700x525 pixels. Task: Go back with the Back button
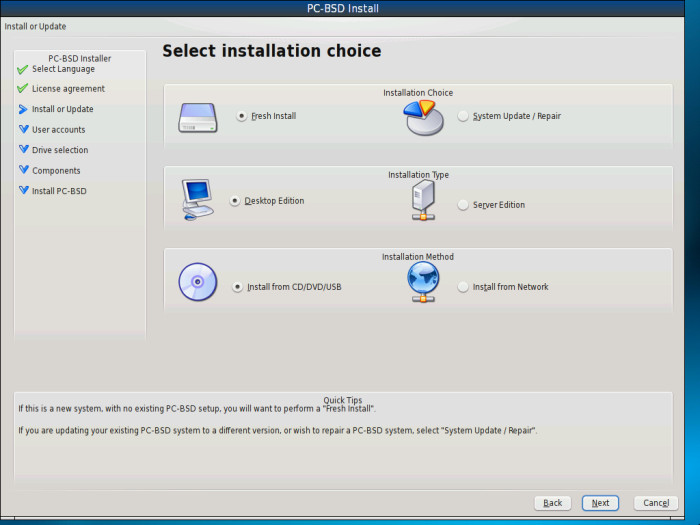point(553,503)
